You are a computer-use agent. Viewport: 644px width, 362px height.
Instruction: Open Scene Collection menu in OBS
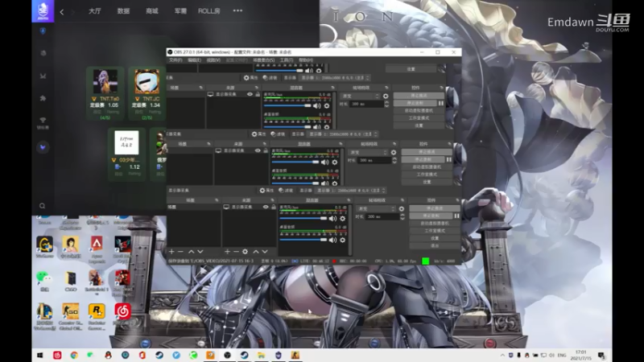(x=264, y=60)
